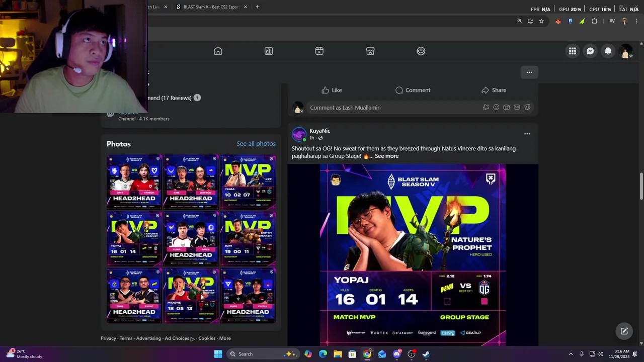Attach a photo with the camera icon

click(506, 107)
